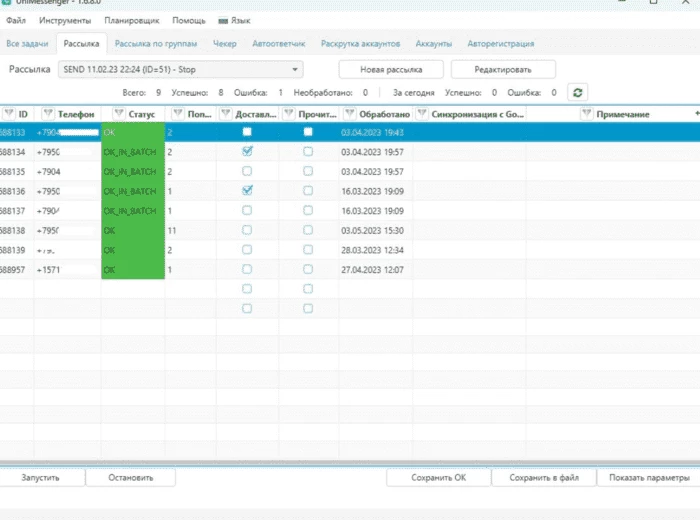Image resolution: width=700 pixels, height=520 pixels.
Task: Open filter icon of the Статус column
Action: 119,114
